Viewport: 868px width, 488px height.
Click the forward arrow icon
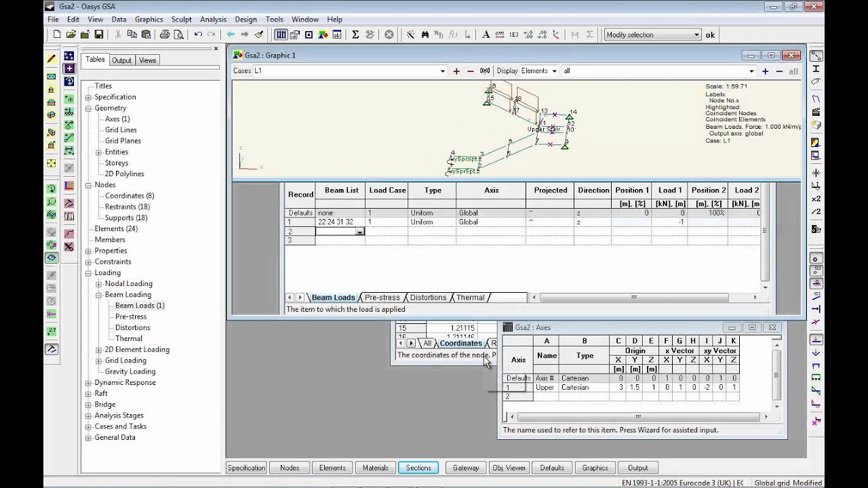coord(245,35)
